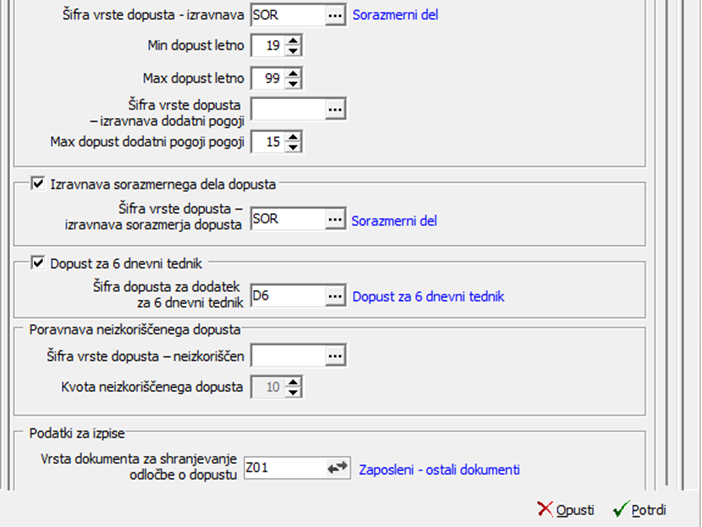The height and width of the screenshot is (527, 702).
Task: Click the green checkmark Potrdi icon
Action: pyautogui.click(x=621, y=509)
